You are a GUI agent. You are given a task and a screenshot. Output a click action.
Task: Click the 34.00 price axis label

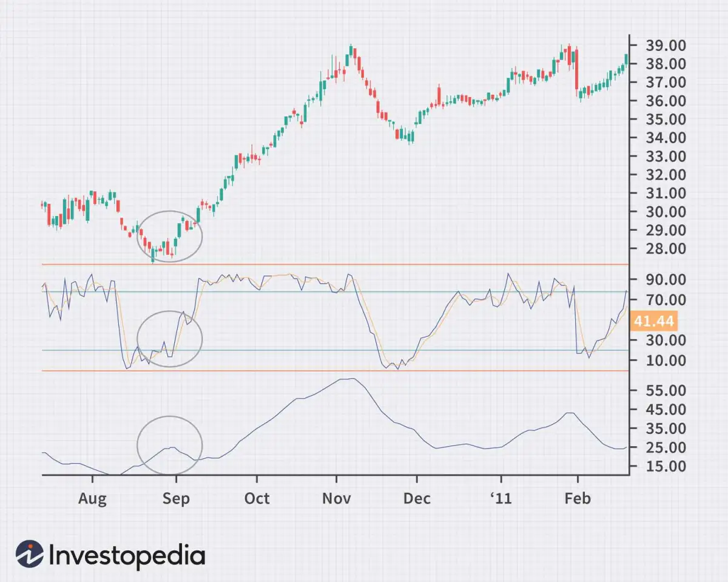click(x=666, y=138)
